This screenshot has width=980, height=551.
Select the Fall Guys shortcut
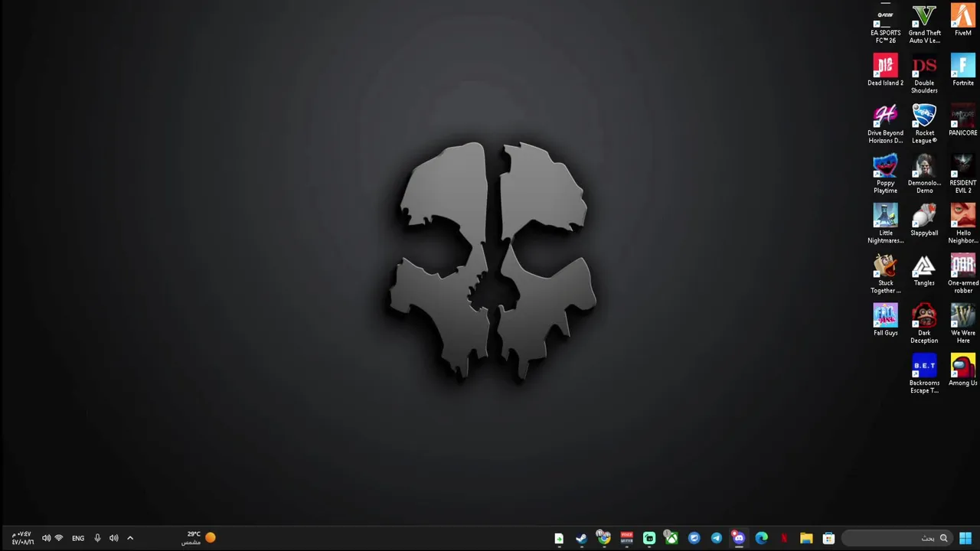pyautogui.click(x=885, y=320)
